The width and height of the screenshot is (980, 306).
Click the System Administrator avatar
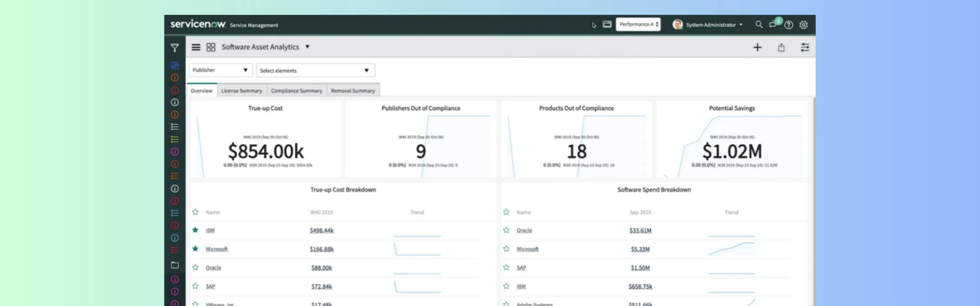(x=677, y=24)
